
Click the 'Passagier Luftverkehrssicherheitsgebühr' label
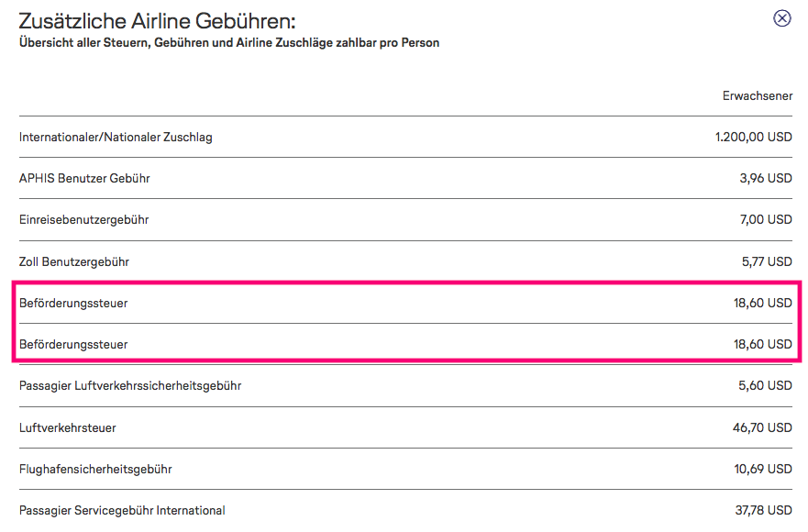point(130,386)
